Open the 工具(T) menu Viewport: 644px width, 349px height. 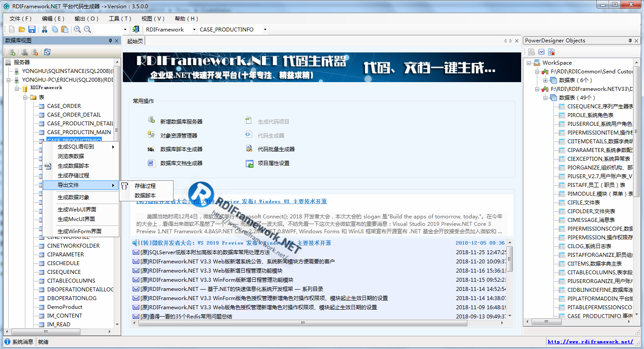pyautogui.click(x=120, y=18)
